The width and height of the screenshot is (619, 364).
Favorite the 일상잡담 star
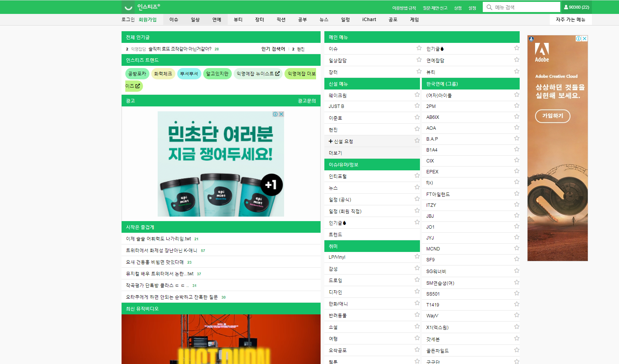coord(419,59)
